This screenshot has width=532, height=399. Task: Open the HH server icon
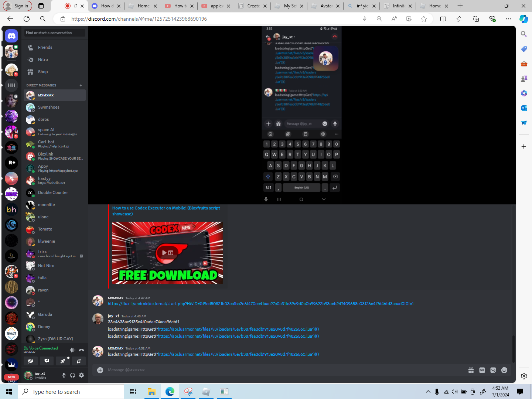click(x=11, y=85)
